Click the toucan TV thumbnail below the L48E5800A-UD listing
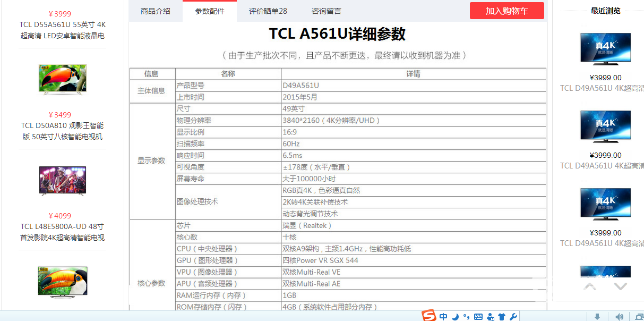Image resolution: width=644 pixels, height=321 pixels. [63, 282]
